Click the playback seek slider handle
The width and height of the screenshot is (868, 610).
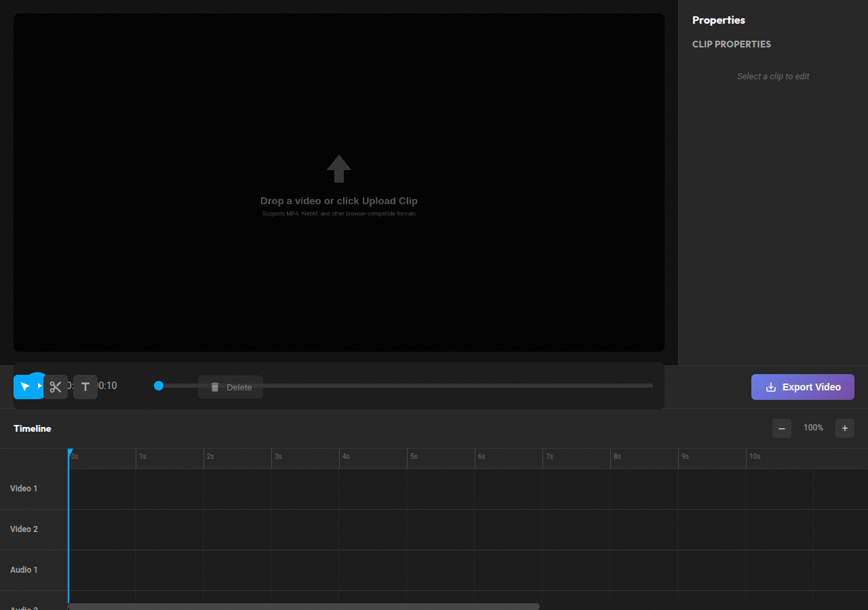click(159, 385)
